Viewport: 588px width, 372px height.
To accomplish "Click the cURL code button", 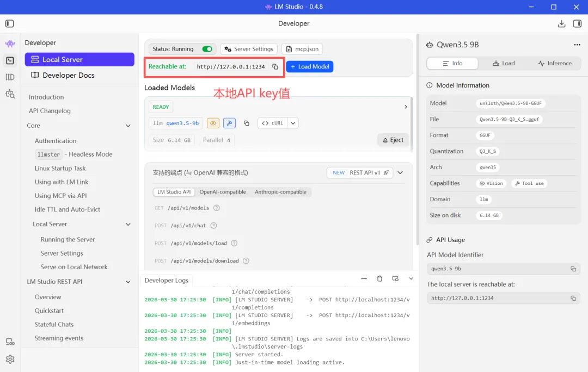I will [273, 123].
